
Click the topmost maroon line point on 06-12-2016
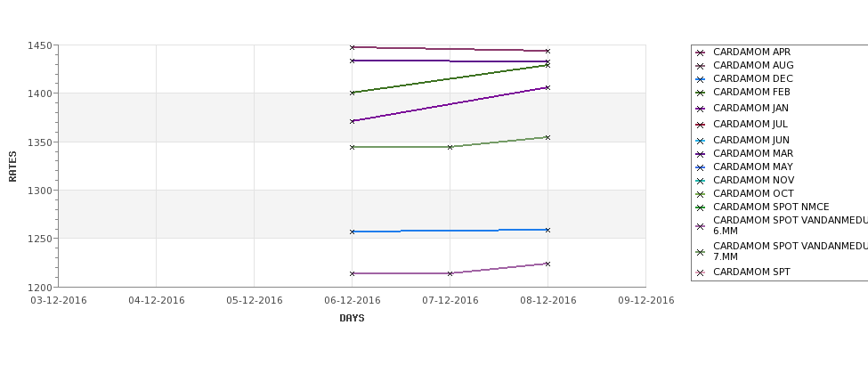tap(352, 47)
